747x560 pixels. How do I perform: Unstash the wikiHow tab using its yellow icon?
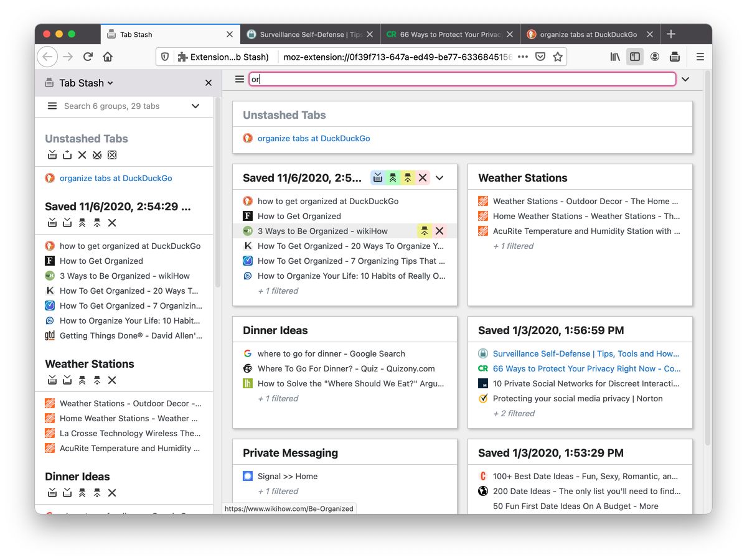pos(425,230)
